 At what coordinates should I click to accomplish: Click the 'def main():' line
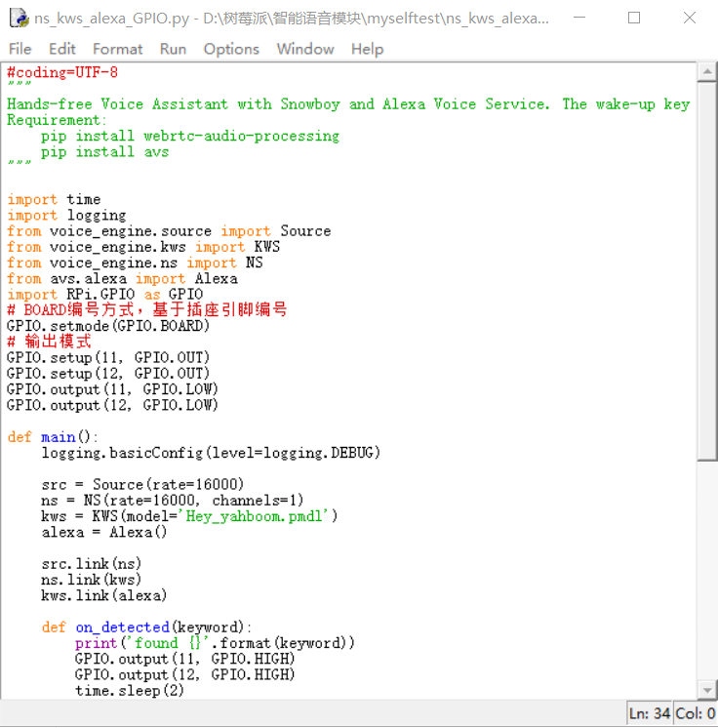53,437
